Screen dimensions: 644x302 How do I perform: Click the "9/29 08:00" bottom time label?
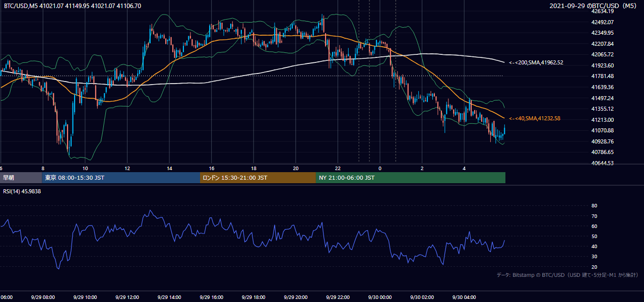point(42,297)
